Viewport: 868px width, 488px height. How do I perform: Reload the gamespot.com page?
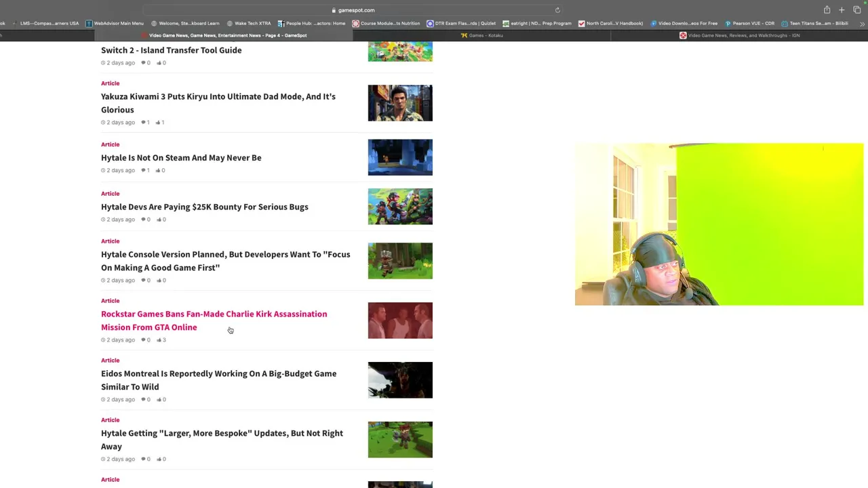pyautogui.click(x=557, y=10)
